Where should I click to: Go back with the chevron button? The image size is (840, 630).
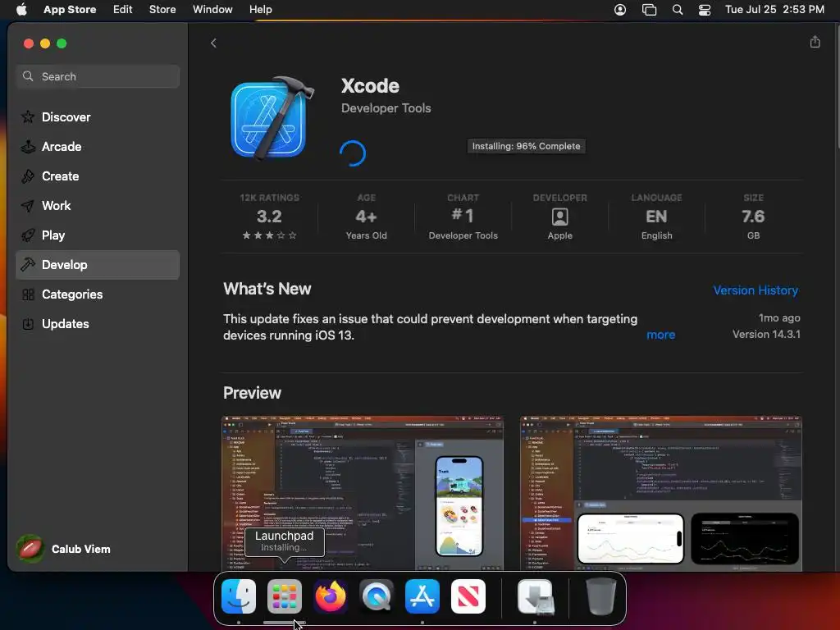pyautogui.click(x=213, y=43)
